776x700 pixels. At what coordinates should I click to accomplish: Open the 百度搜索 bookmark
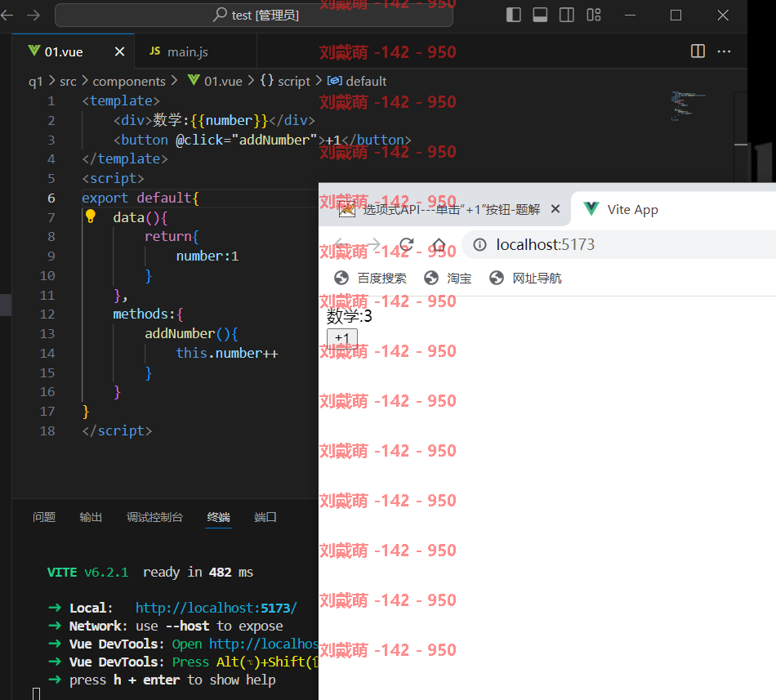[x=370, y=278]
